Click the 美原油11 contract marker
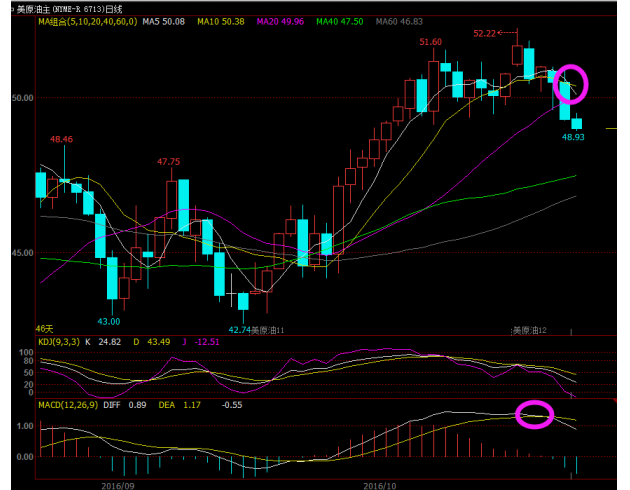Screen dimensions: 630x490 [268, 331]
